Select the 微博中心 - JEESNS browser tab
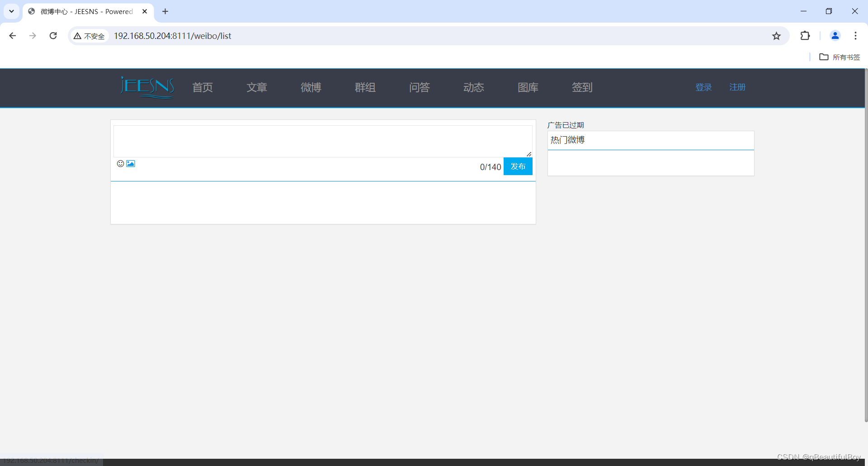The image size is (868, 466). 88,11
